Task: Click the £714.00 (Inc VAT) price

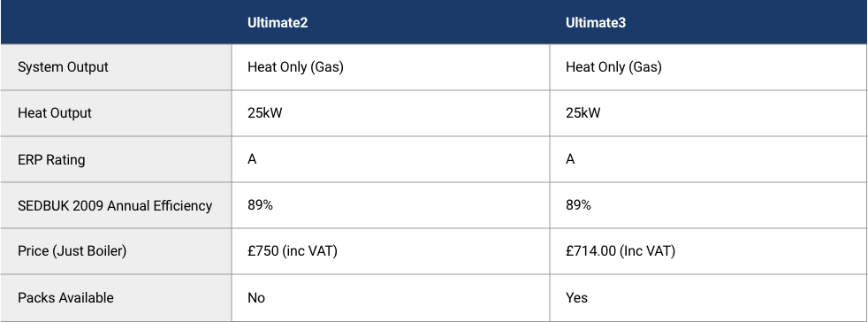Action: (621, 251)
